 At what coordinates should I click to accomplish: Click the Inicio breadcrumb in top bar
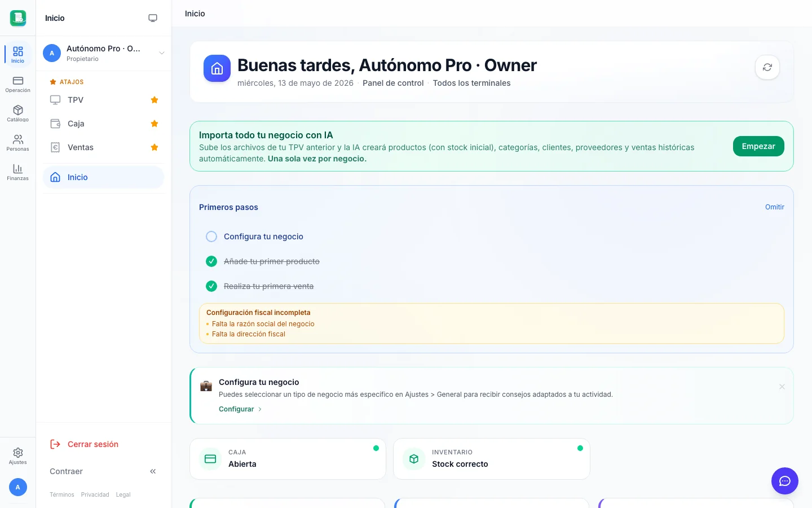(195, 14)
